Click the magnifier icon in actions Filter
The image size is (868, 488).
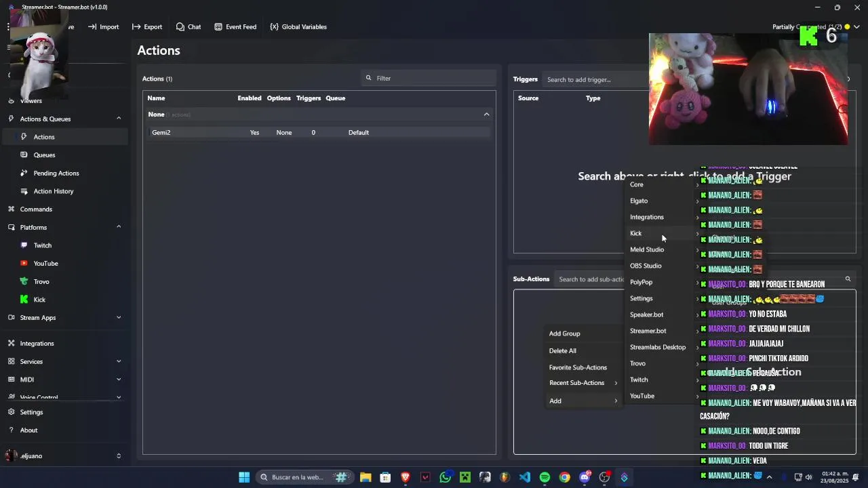(369, 78)
